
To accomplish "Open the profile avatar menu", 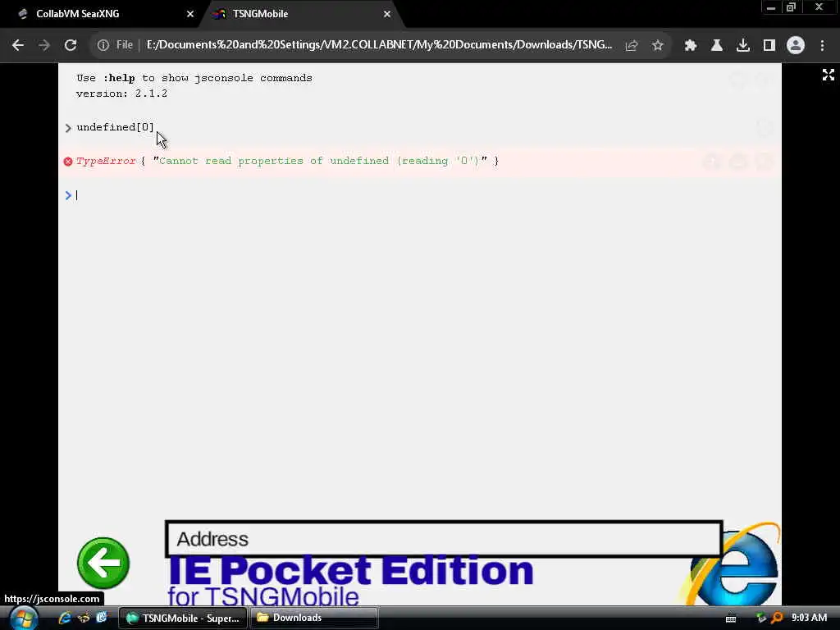I will 796,46.
